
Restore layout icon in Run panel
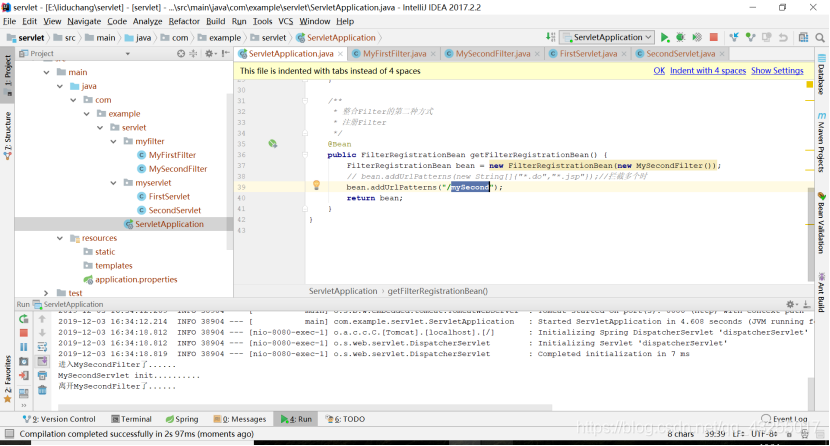point(24,393)
